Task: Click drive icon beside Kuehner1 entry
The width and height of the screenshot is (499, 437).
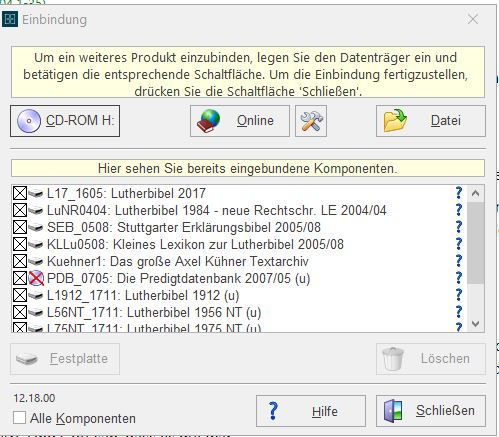Action: pyautogui.click(x=36, y=261)
